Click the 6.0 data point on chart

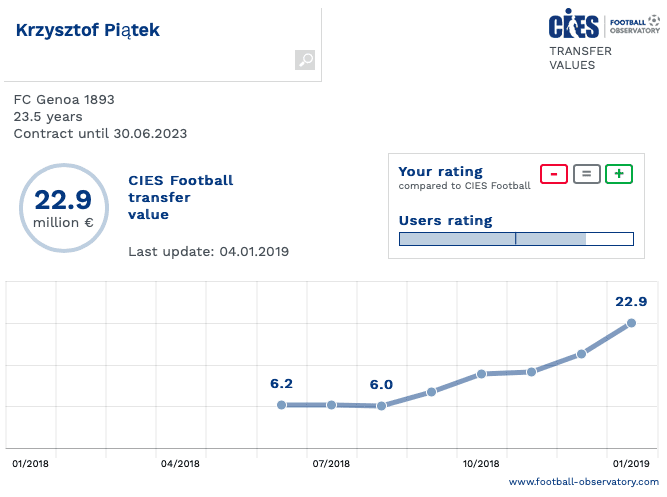point(381,406)
